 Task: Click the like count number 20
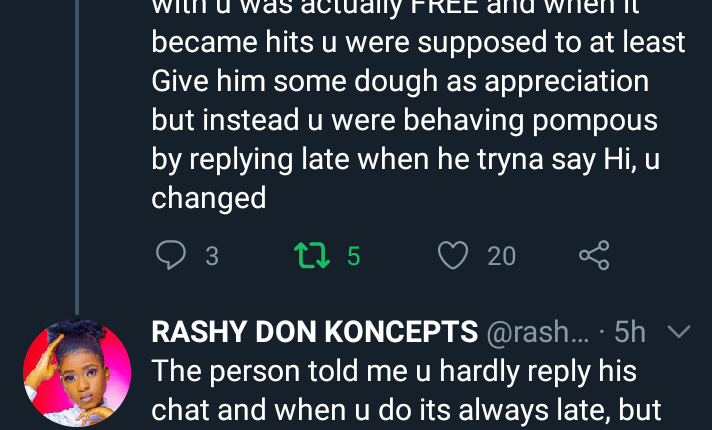click(501, 257)
